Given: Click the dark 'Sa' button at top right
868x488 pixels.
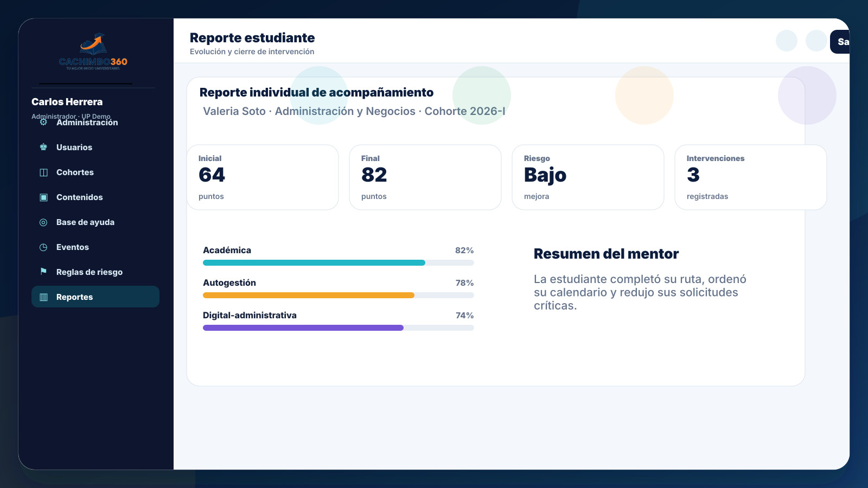Looking at the screenshot, I should click(x=840, y=42).
